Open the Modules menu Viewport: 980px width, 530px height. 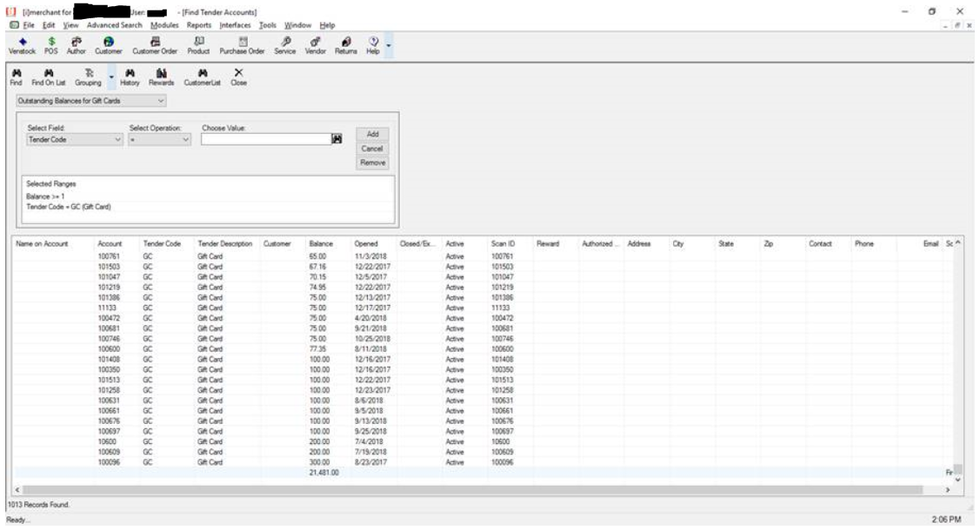[164, 25]
